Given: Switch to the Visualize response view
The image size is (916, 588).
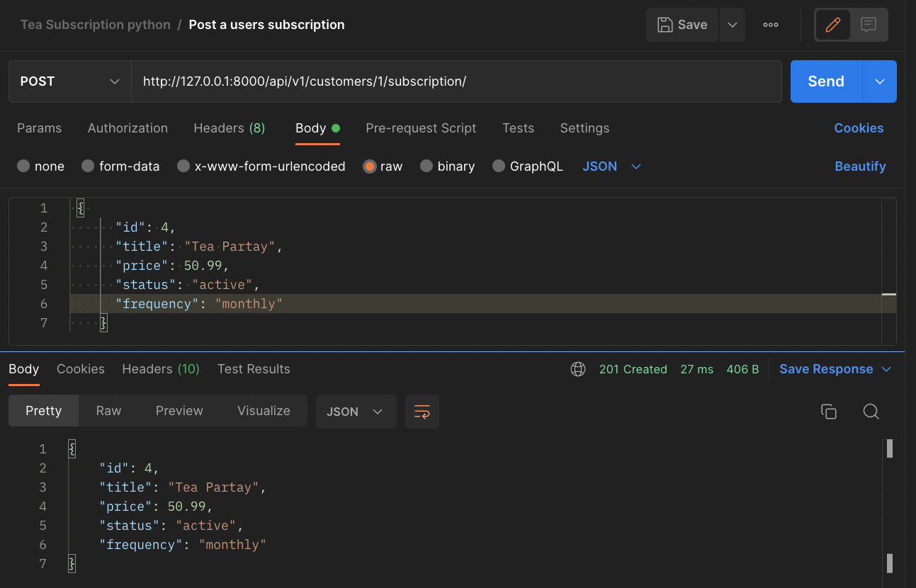Looking at the screenshot, I should (264, 411).
